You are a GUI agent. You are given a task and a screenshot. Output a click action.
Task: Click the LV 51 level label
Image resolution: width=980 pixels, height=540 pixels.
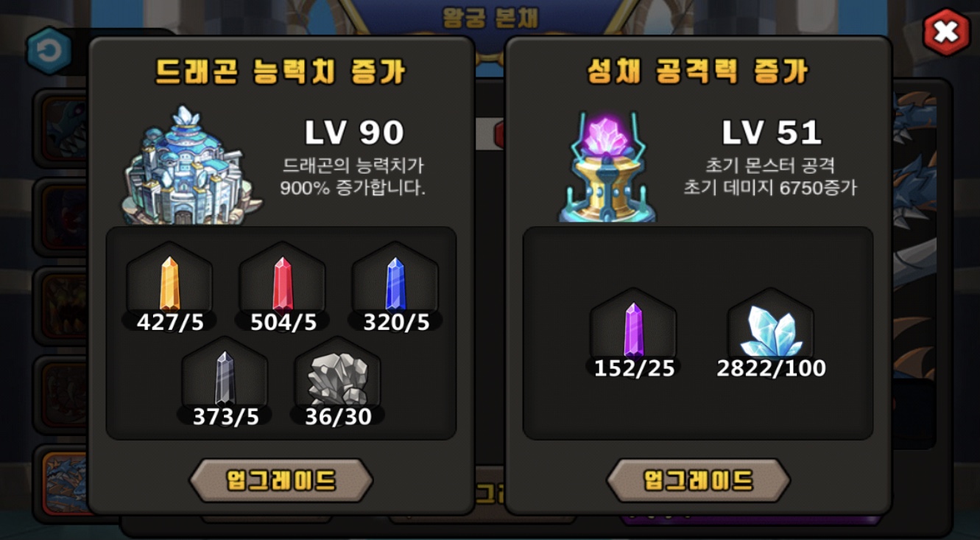(x=771, y=133)
